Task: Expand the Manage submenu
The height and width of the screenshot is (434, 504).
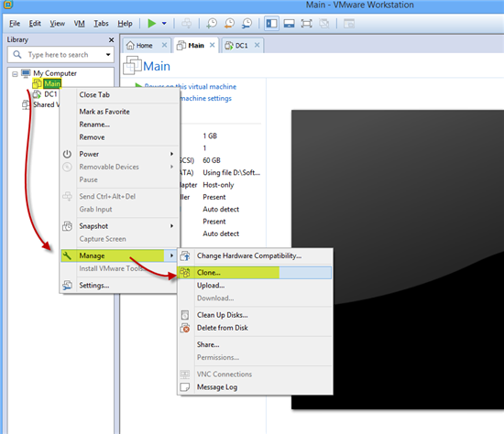Action: click(119, 255)
